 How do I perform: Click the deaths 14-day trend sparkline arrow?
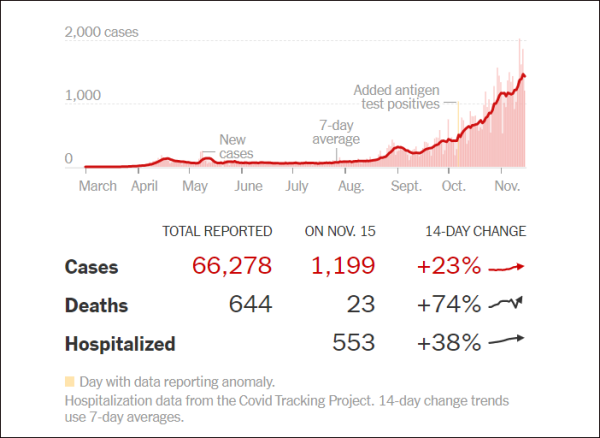(505, 303)
